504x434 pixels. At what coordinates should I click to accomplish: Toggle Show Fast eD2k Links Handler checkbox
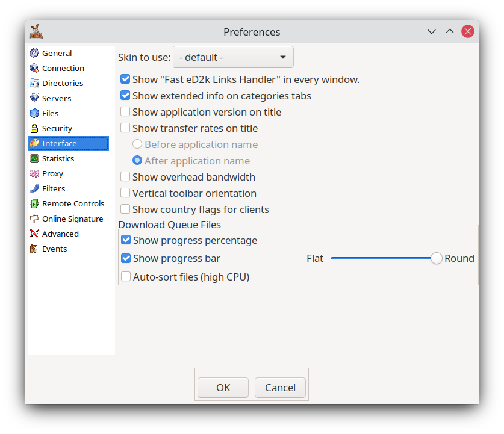[x=125, y=79]
